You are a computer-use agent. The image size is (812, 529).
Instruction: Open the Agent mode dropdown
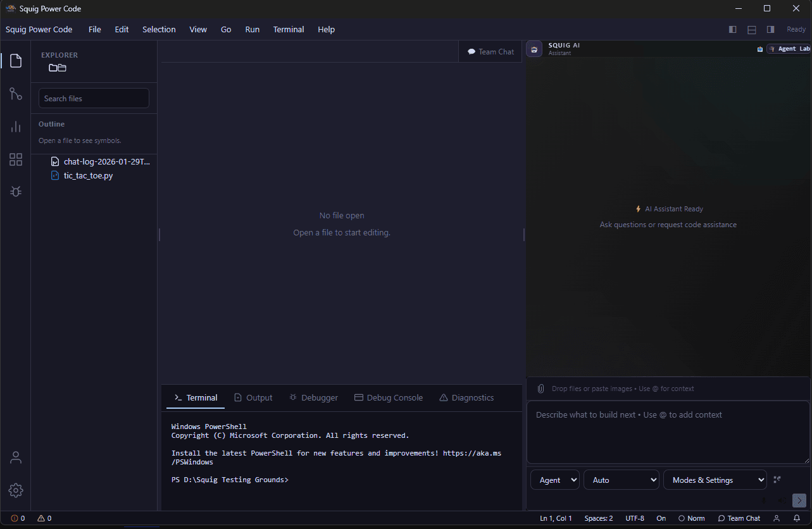click(x=554, y=480)
